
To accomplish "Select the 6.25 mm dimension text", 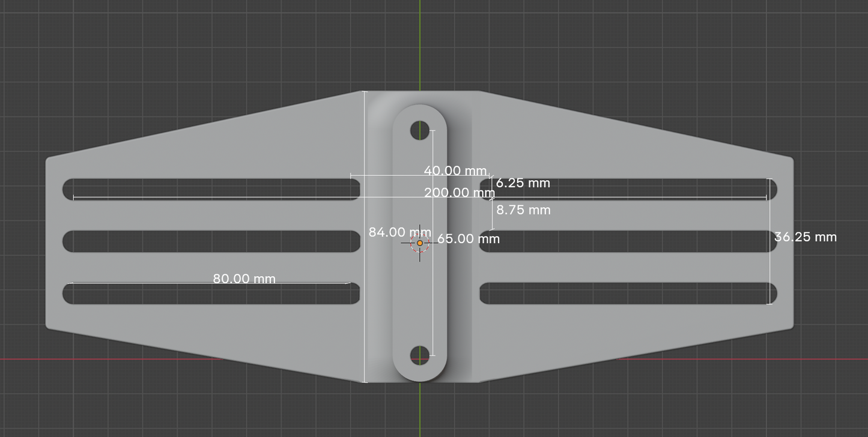I will [x=523, y=183].
